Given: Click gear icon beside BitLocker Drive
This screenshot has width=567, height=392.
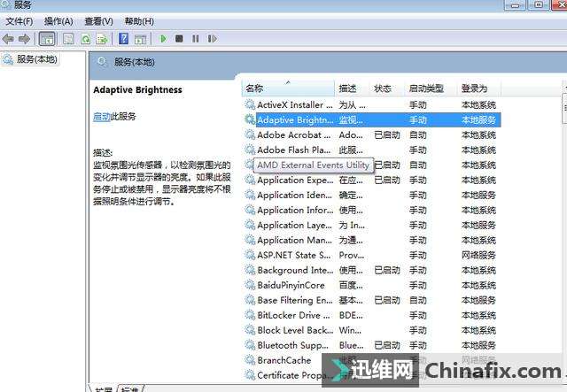Looking at the screenshot, I should pos(250,315).
